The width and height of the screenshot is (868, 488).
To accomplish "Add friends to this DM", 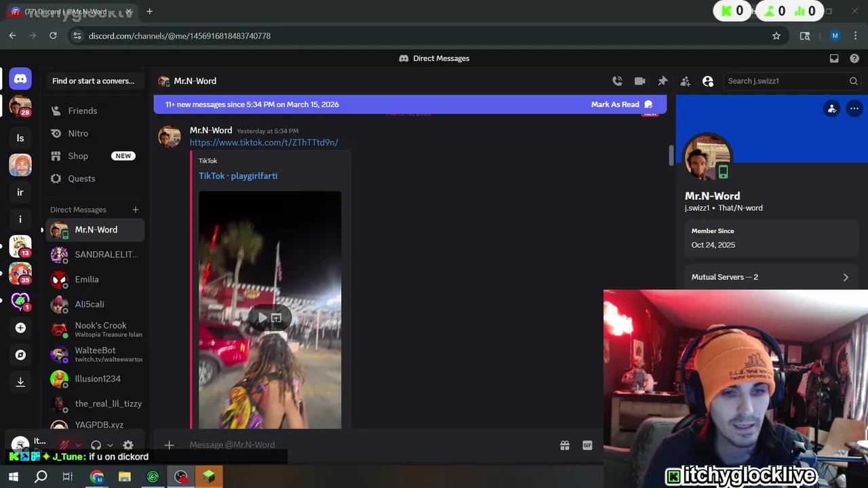I will [x=686, y=81].
